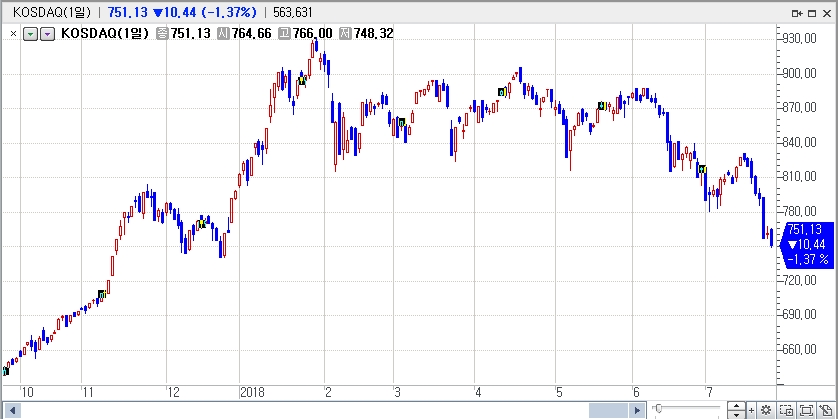838x419 pixels.
Task: Open the green dropdown next to KOSDAQ
Action: point(30,33)
